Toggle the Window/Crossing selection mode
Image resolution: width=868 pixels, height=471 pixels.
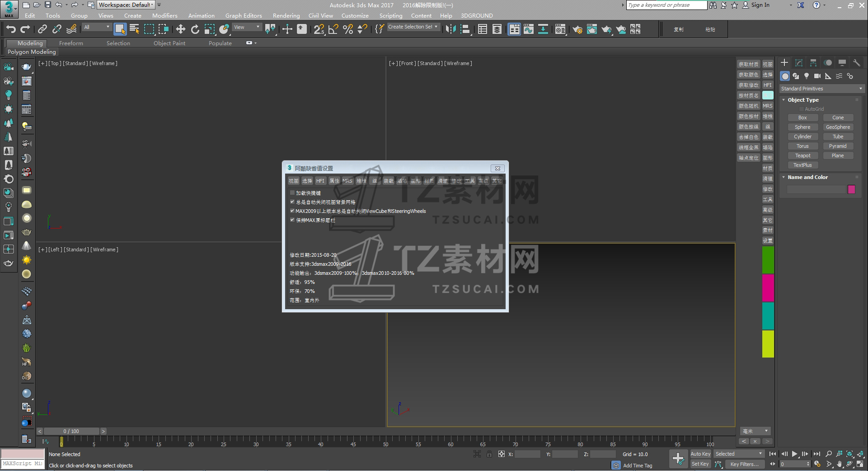click(164, 29)
